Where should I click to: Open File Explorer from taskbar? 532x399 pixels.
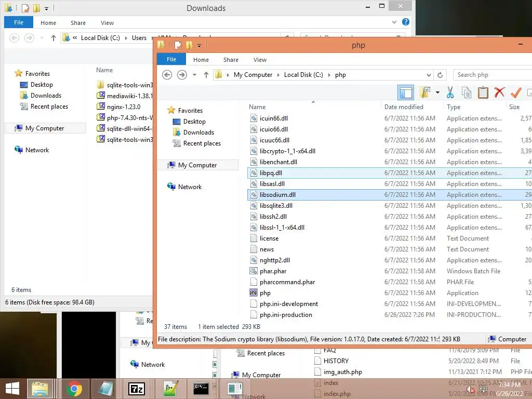click(x=40, y=389)
